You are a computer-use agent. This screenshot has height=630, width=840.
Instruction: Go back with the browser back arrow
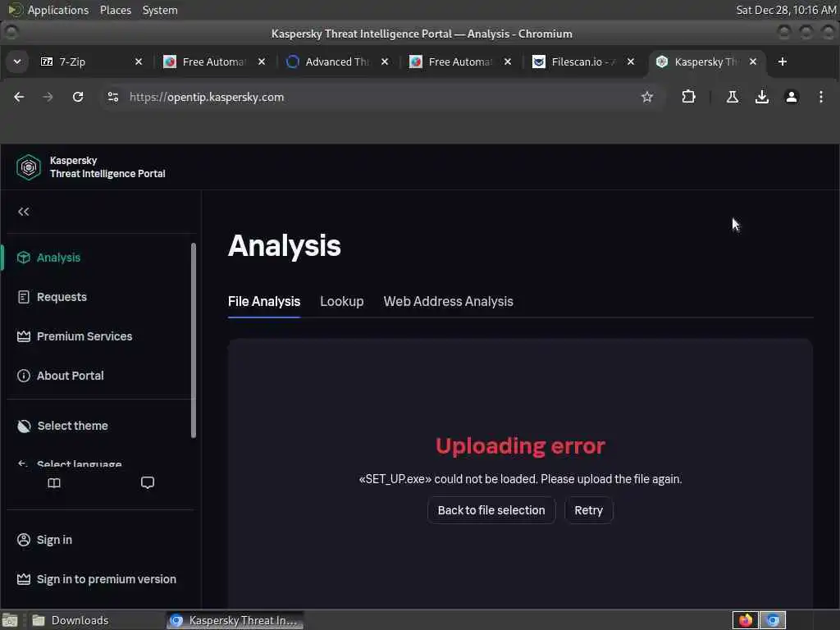tap(19, 97)
